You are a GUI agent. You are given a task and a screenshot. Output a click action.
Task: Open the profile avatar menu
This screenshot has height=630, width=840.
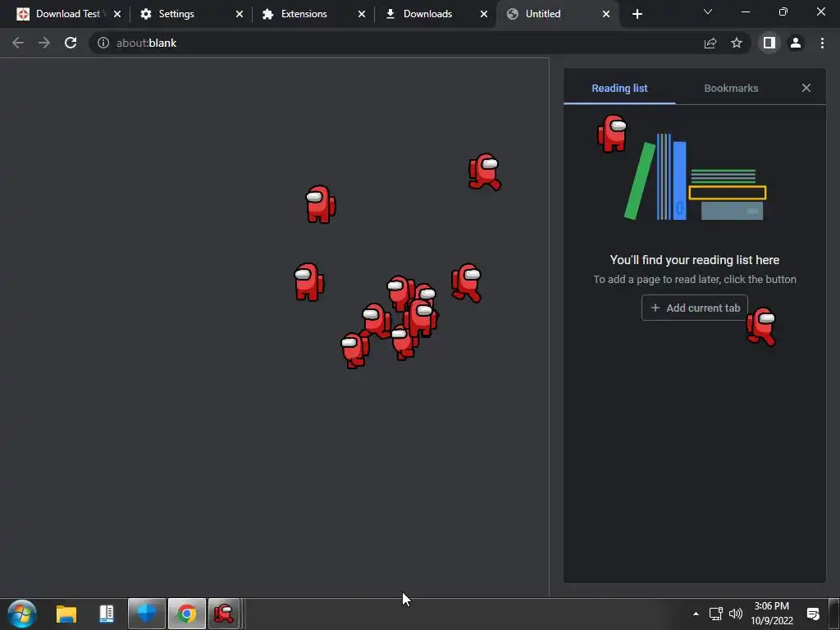[796, 43]
